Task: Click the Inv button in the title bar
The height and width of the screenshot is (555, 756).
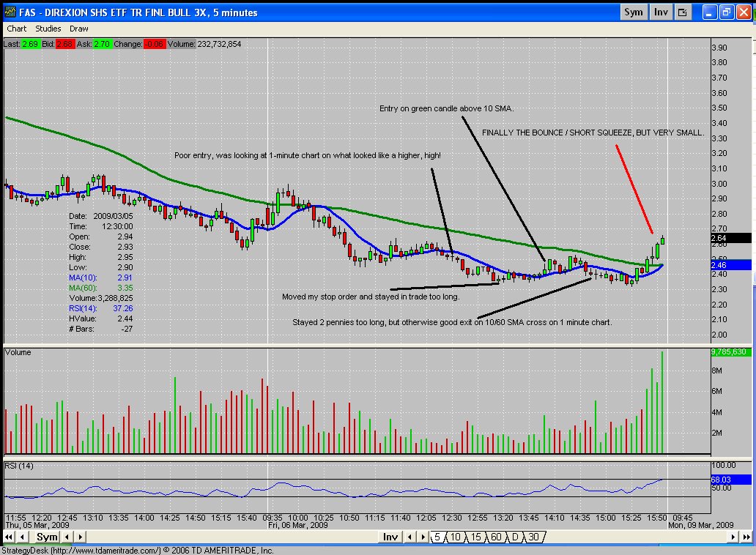Action: tap(661, 12)
